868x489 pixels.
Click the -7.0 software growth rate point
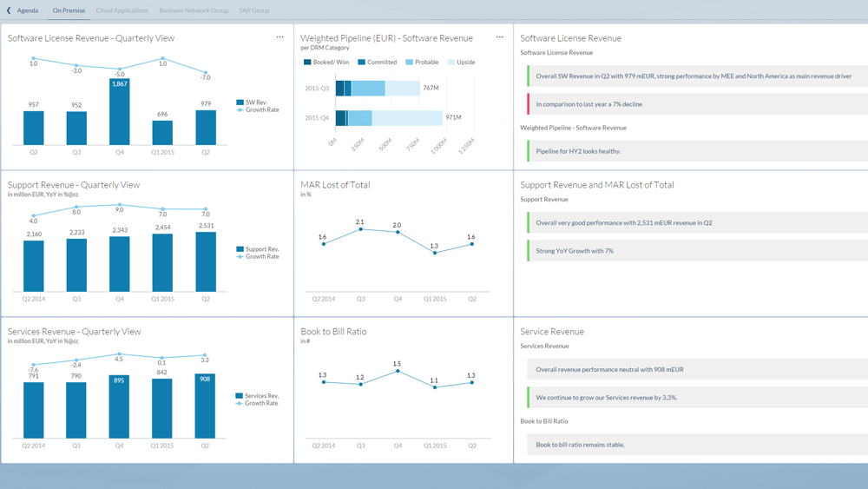(206, 73)
